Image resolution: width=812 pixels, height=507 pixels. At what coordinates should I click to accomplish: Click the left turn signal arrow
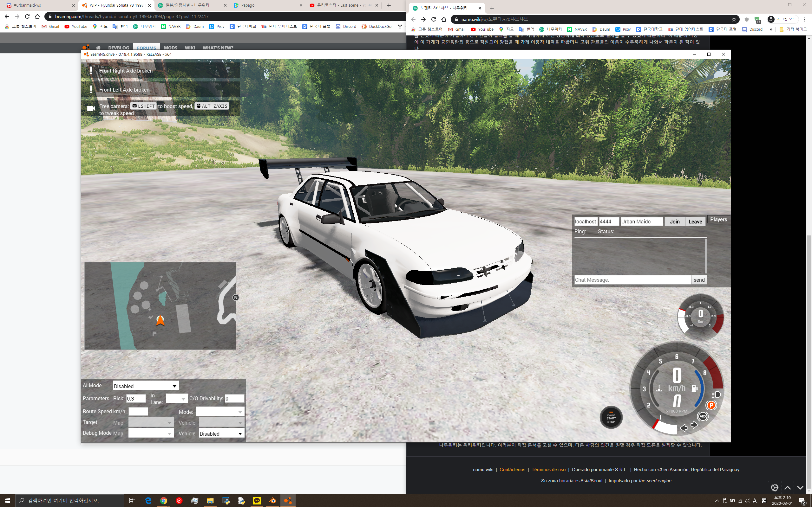[x=684, y=428]
